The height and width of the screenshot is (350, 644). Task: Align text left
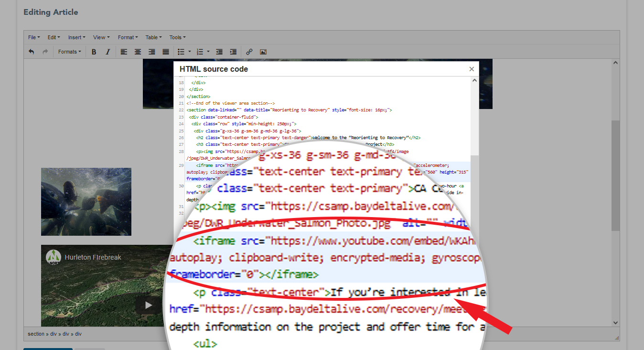[124, 52]
